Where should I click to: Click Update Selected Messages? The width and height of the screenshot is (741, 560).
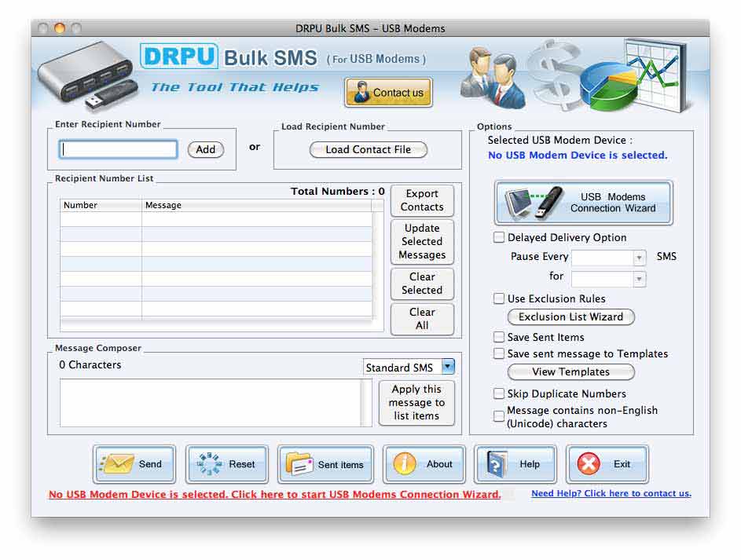click(x=422, y=241)
